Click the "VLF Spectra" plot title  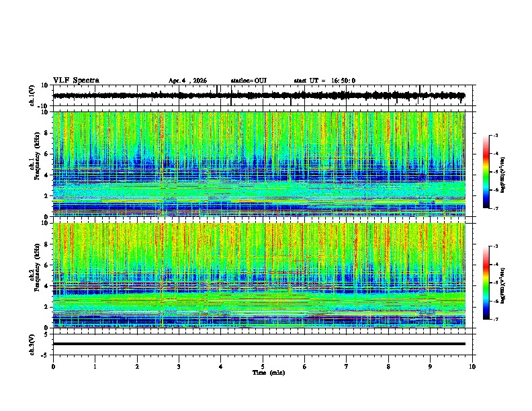[76, 80]
